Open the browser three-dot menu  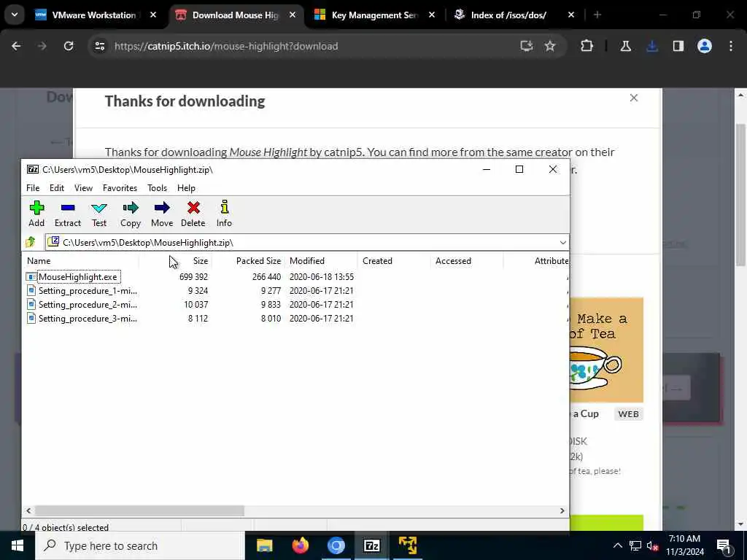click(731, 46)
